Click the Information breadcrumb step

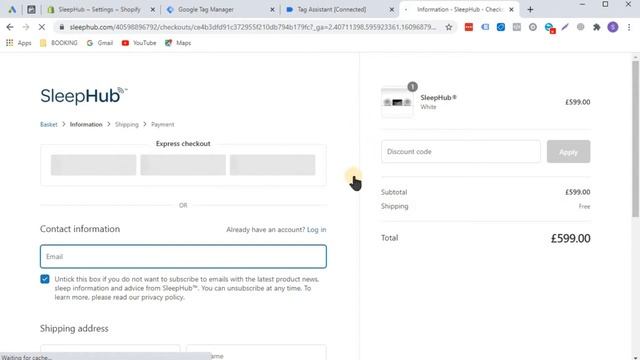click(x=86, y=124)
